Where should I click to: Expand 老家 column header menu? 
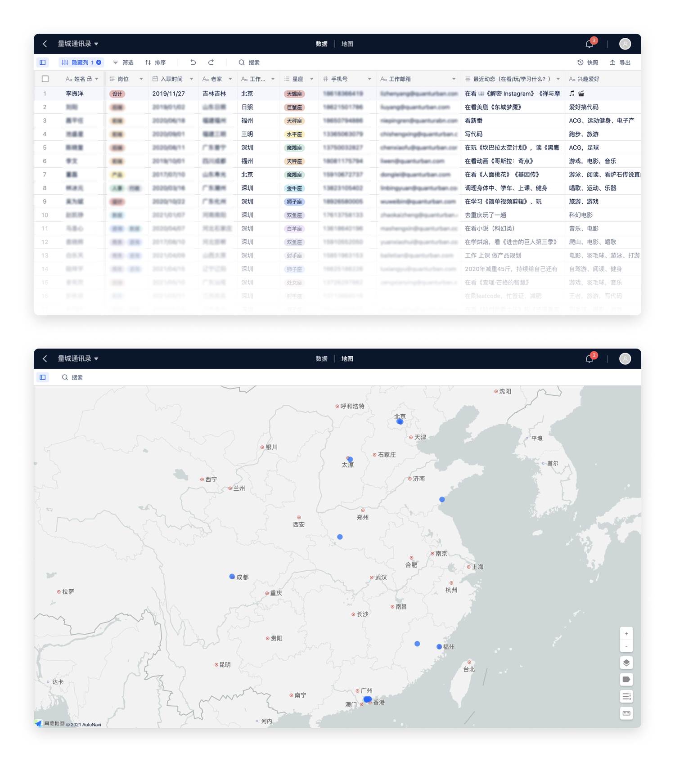(x=230, y=79)
